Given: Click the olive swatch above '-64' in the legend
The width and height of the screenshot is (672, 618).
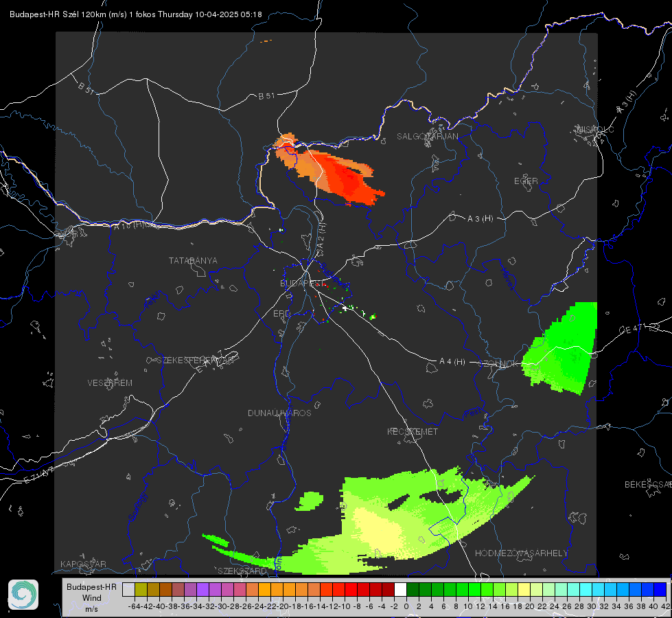Looking at the screenshot, I should (x=141, y=589).
